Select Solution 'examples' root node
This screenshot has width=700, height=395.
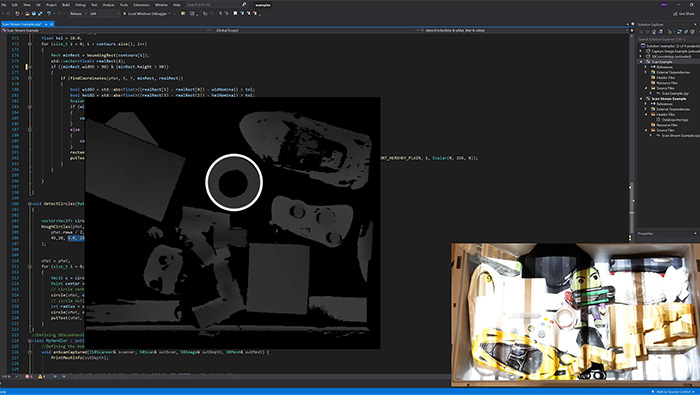(670, 46)
